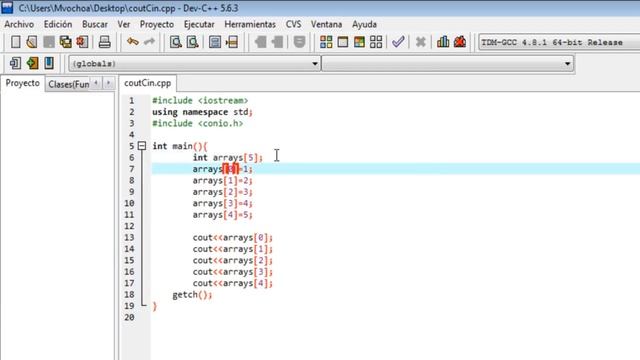
Task: Click the Save All files icon
Action: click(65, 42)
